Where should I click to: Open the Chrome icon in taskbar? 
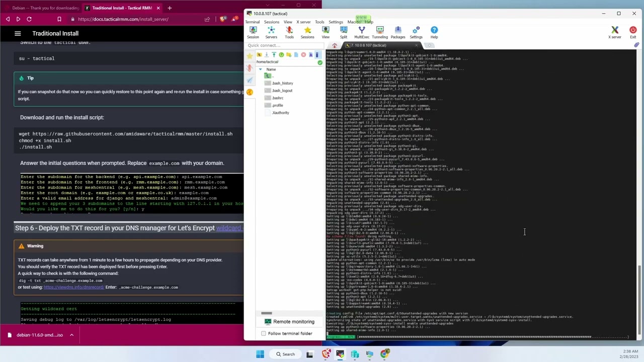[x=384, y=354]
